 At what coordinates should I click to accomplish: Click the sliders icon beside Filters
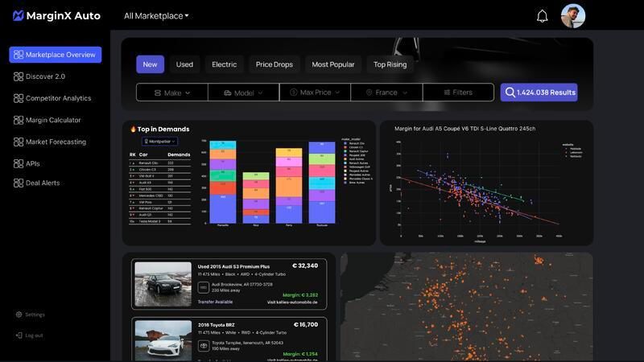click(447, 93)
